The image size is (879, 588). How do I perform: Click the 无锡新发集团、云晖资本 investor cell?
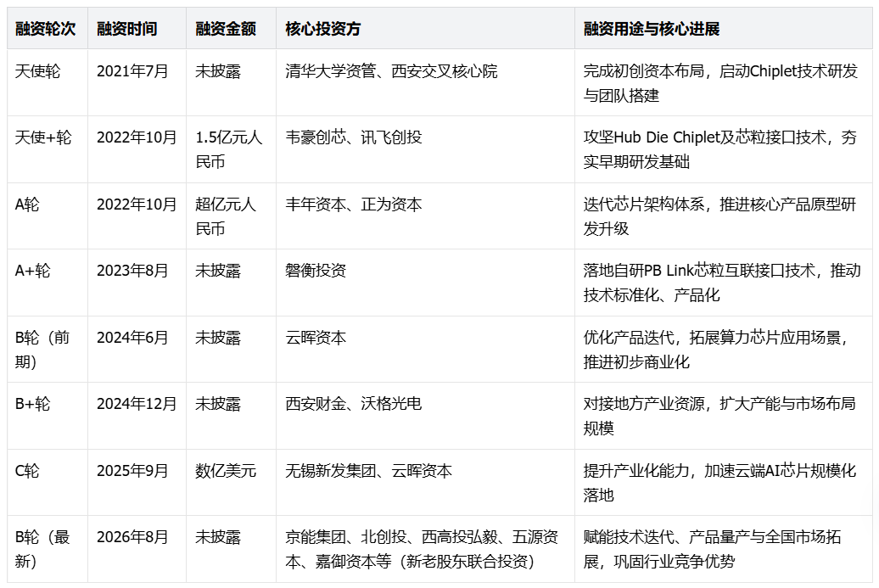425,482
